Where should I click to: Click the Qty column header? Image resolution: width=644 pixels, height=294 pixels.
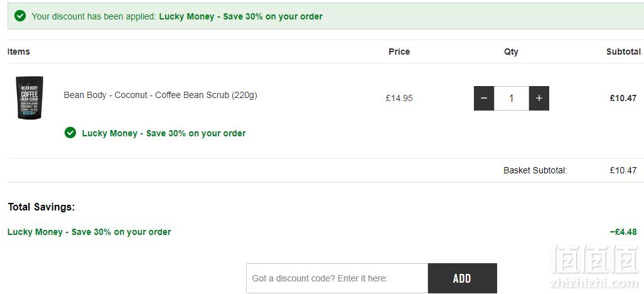(512, 52)
